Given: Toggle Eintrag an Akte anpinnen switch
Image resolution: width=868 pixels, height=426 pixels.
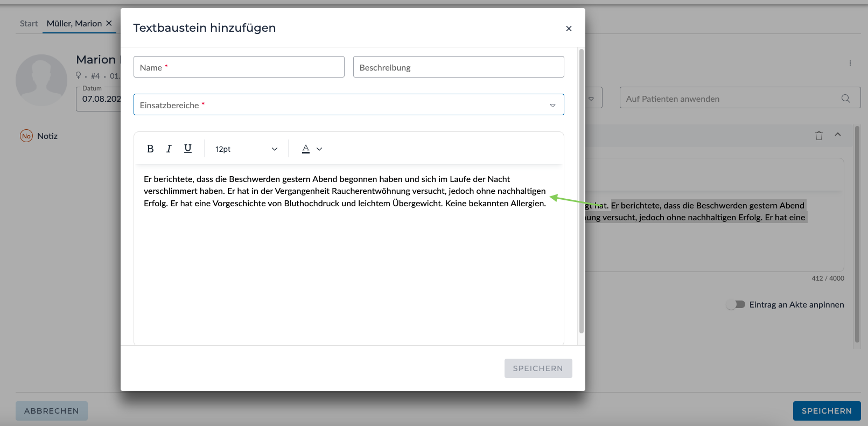Looking at the screenshot, I should point(735,304).
